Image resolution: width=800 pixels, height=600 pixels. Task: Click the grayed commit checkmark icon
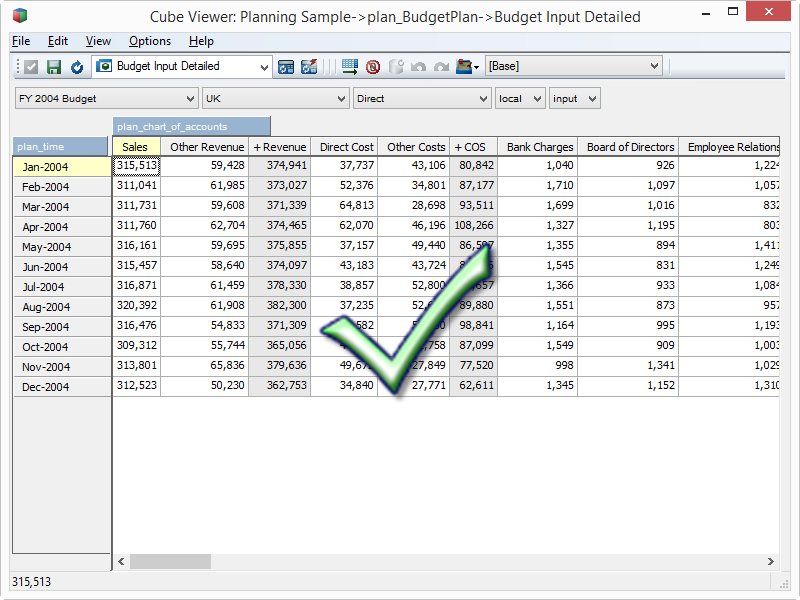point(31,67)
